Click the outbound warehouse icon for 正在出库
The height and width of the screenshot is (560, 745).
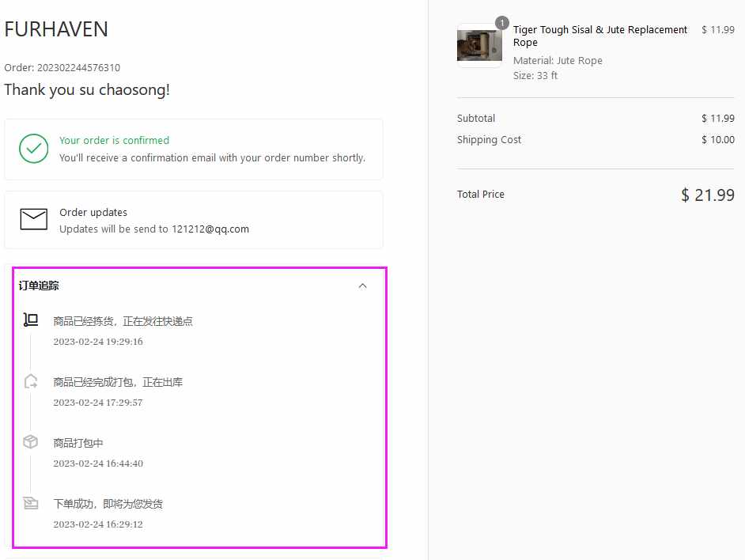coord(31,380)
